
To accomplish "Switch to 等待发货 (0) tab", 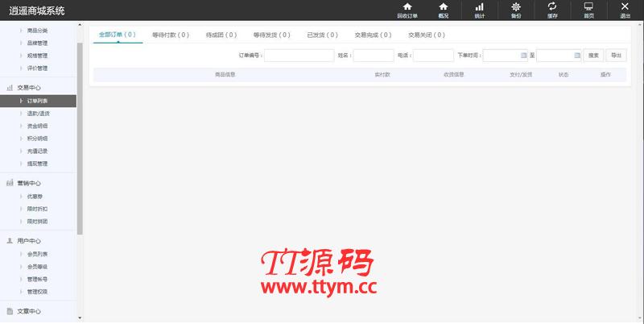I will 271,35.
